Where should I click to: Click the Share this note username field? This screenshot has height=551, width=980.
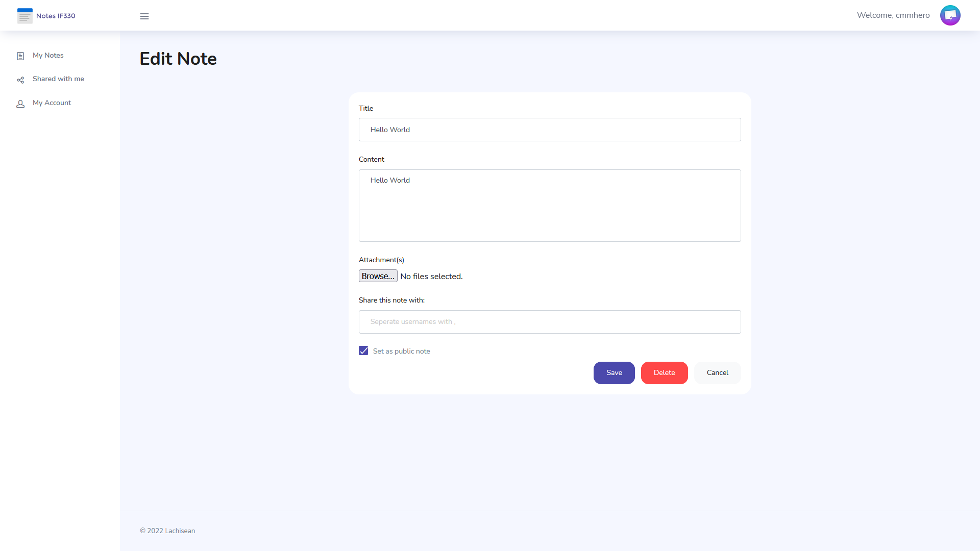click(549, 321)
